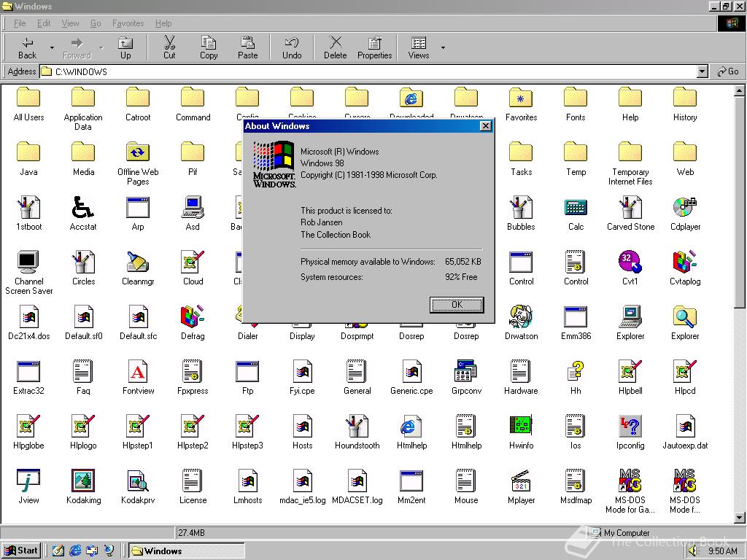Select the Explorer magnifier folder icon

coord(684,316)
